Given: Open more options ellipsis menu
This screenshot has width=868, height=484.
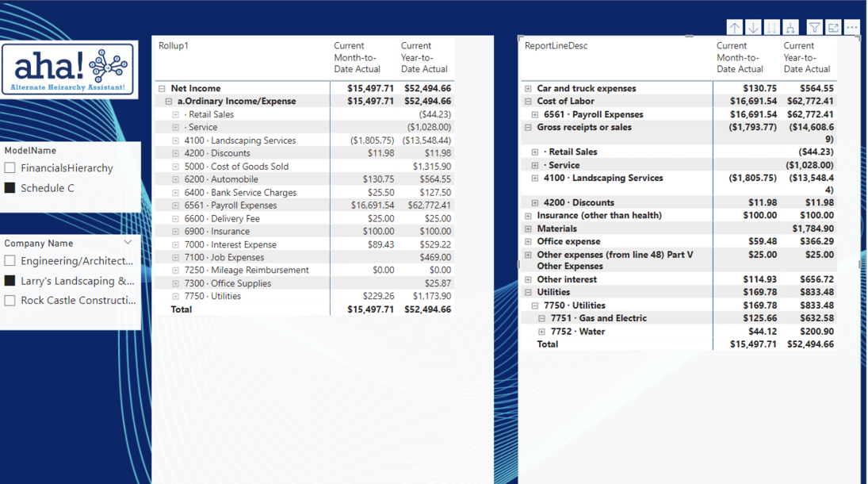Looking at the screenshot, I should click(852, 27).
